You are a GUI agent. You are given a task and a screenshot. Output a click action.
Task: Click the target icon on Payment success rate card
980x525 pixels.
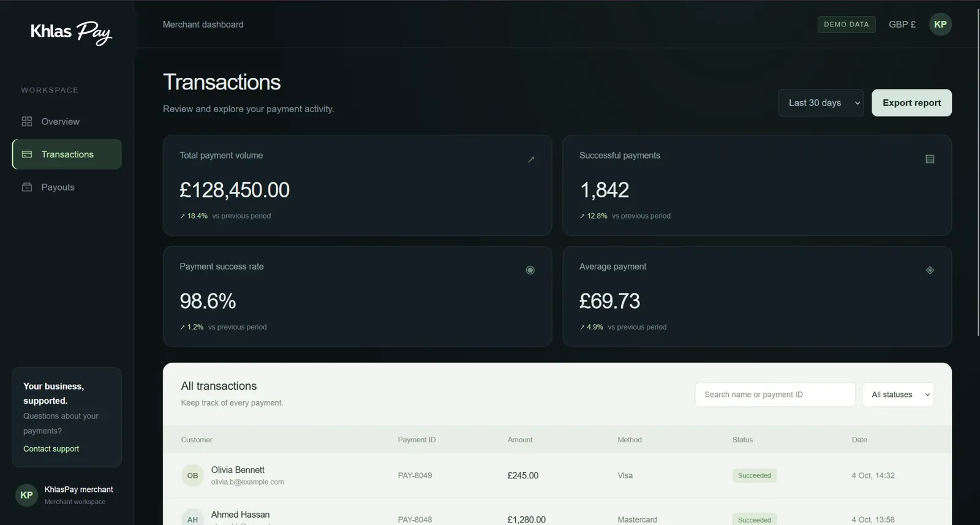coord(530,270)
